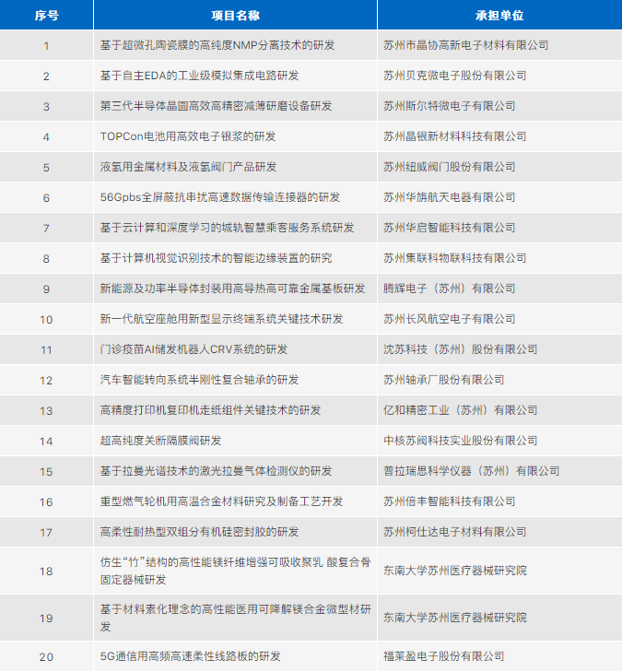Click 苏州贝克微电子股份有限公司 cell
622x672 pixels.
(454, 76)
